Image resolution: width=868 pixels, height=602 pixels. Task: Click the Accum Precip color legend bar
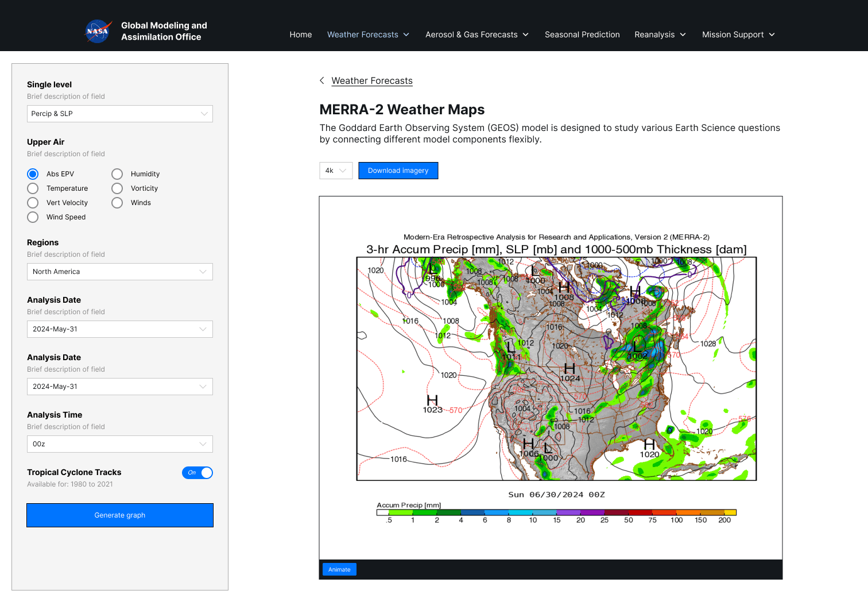tap(556, 512)
